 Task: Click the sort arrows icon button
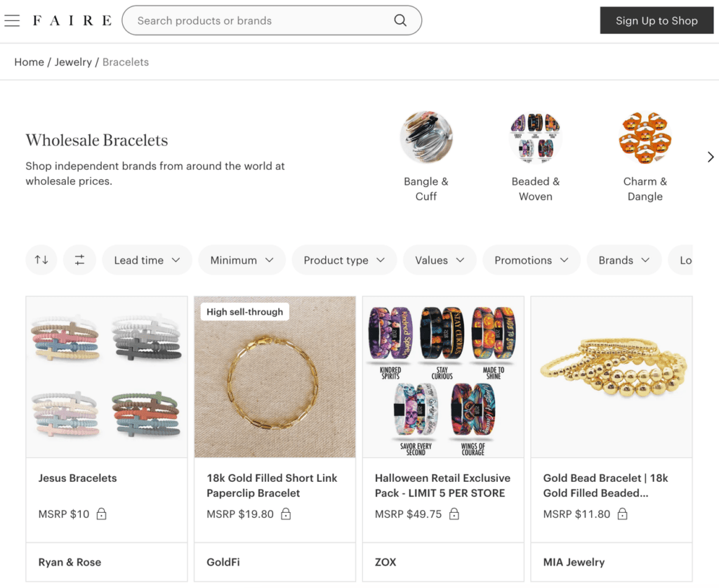coord(41,260)
